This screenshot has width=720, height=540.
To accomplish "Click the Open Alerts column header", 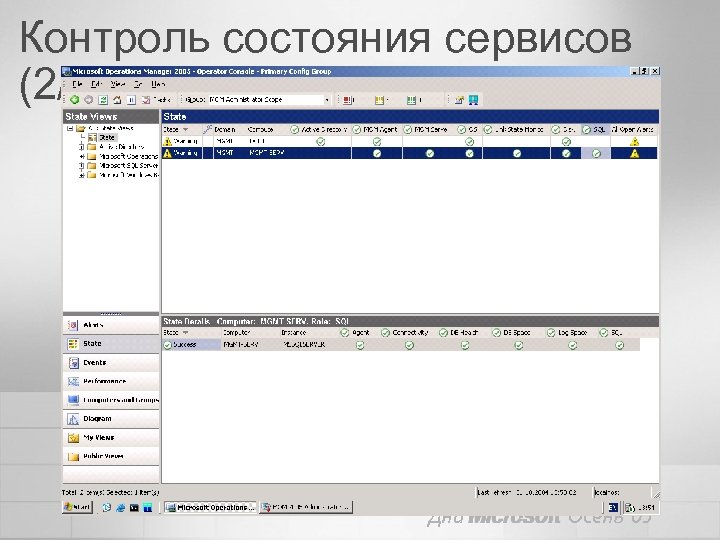I will 634,129.
